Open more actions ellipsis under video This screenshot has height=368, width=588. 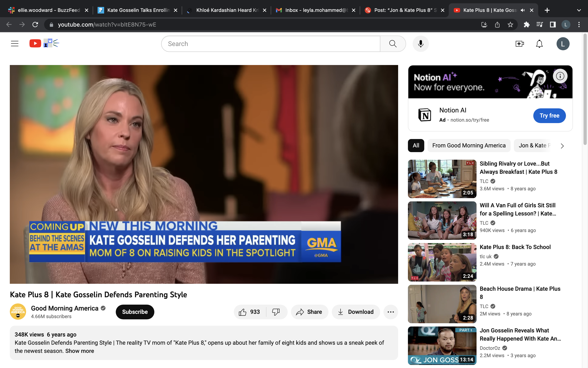coord(390,312)
